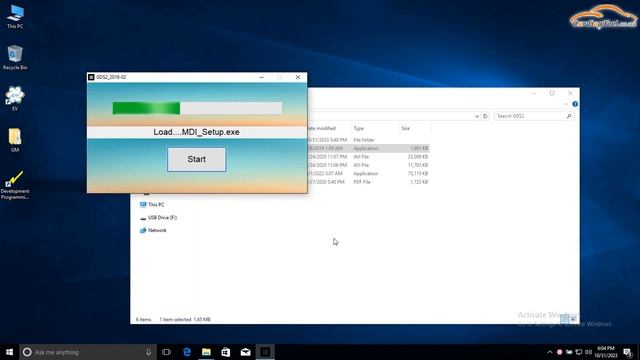640x360 pixels.
Task: Open the Windows Start menu
Action: (x=9, y=352)
